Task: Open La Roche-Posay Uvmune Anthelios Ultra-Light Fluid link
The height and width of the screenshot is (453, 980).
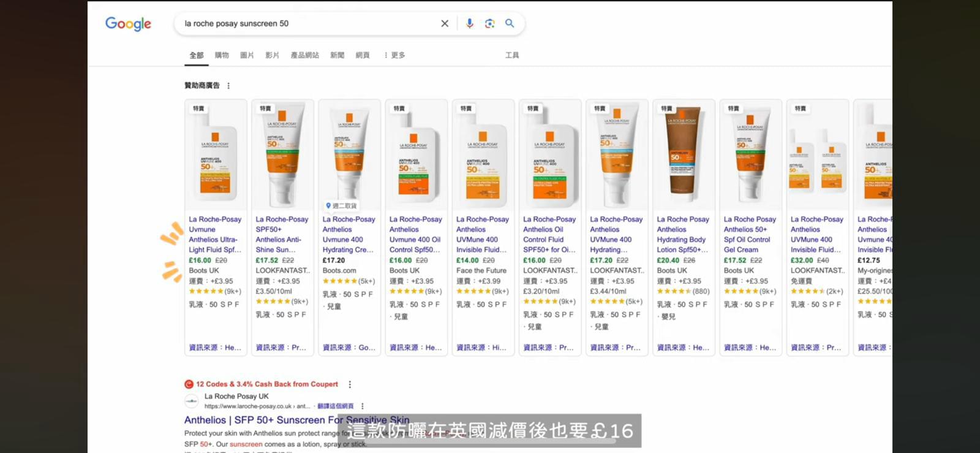Action: 215,234
